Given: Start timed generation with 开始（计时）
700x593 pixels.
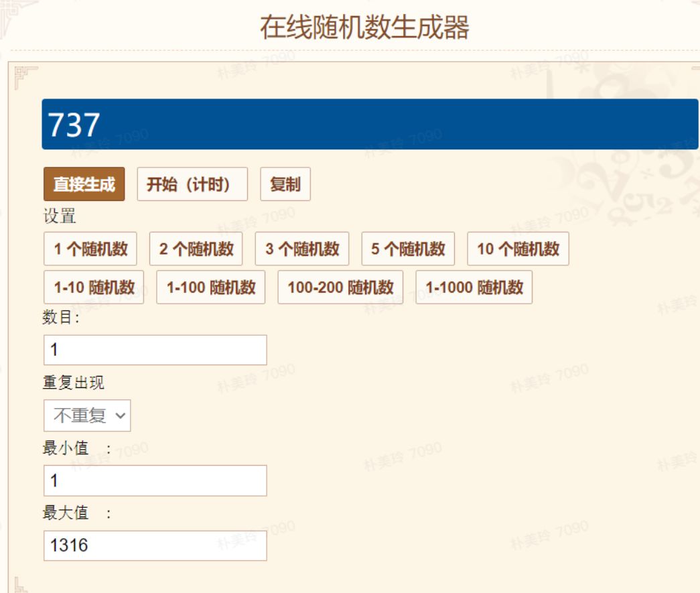Looking at the screenshot, I should [192, 184].
